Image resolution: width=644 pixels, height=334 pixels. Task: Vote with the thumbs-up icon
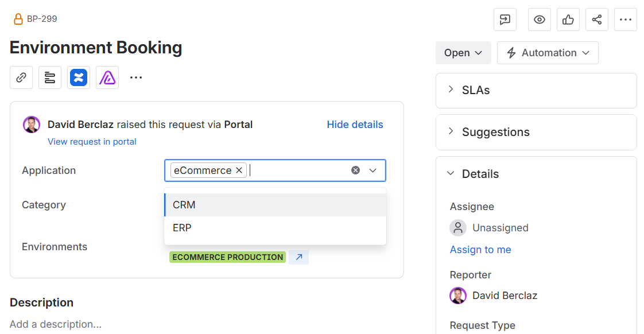click(568, 20)
